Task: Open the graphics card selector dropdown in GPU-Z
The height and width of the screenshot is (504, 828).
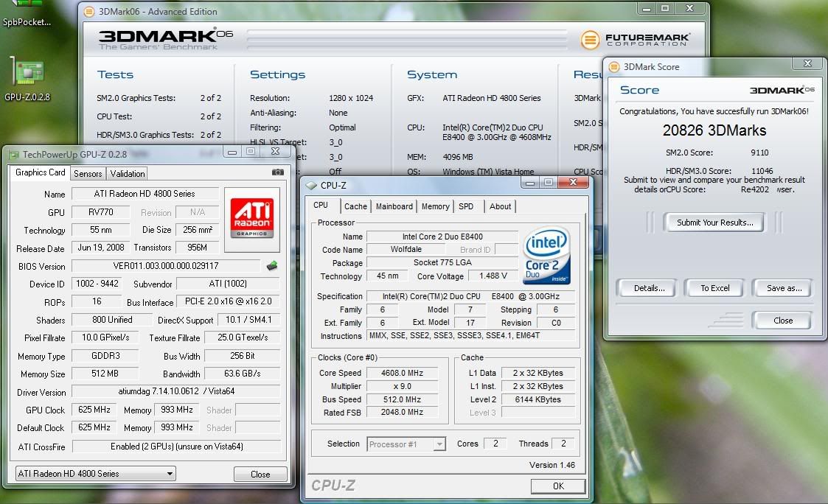Action: point(96,473)
